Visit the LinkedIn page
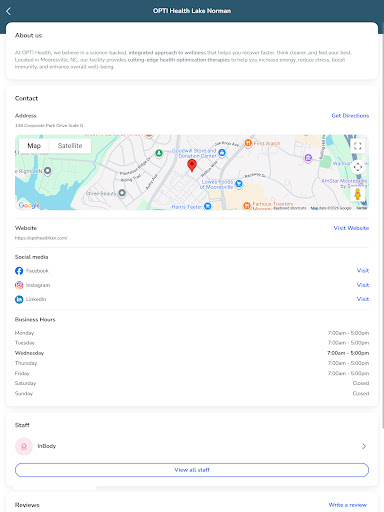 click(363, 299)
